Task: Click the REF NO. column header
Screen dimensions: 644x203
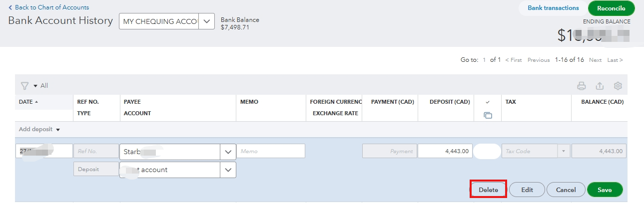Action: [x=88, y=102]
